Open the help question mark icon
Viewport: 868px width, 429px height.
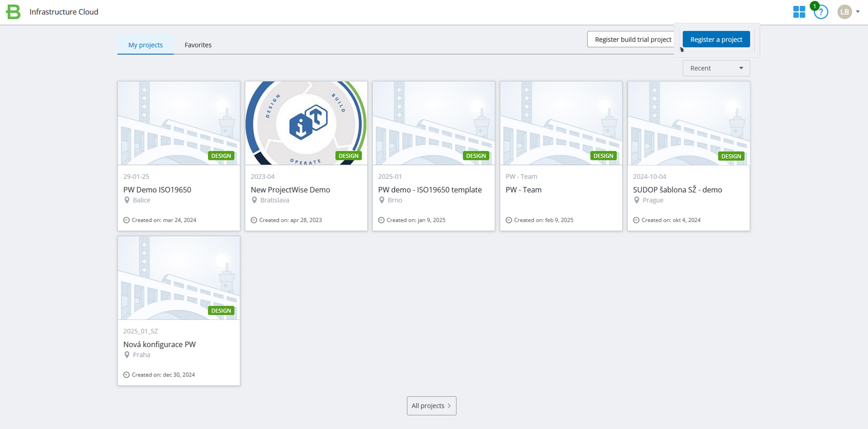coord(820,12)
